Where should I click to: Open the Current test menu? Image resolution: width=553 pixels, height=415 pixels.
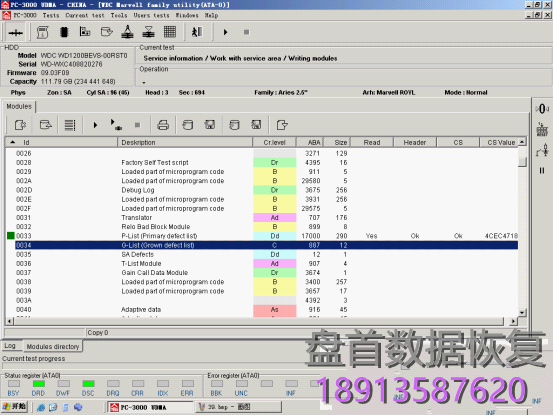click(85, 16)
